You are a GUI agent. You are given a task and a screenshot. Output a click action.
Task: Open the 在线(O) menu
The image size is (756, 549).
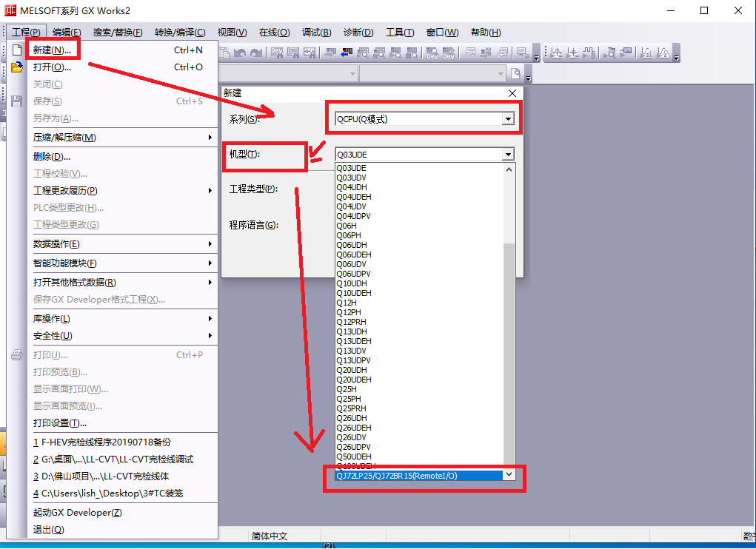click(x=274, y=33)
